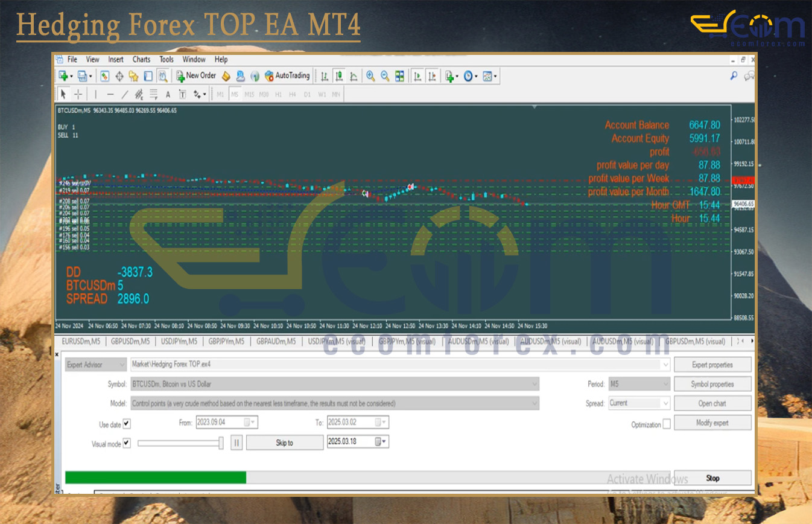
Task: Click the Expert properties button
Action: pyautogui.click(x=712, y=365)
